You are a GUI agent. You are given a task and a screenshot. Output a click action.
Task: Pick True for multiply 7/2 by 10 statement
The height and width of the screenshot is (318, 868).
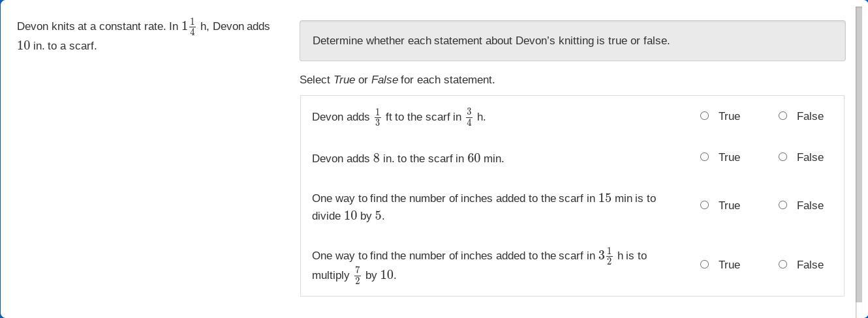(x=704, y=265)
